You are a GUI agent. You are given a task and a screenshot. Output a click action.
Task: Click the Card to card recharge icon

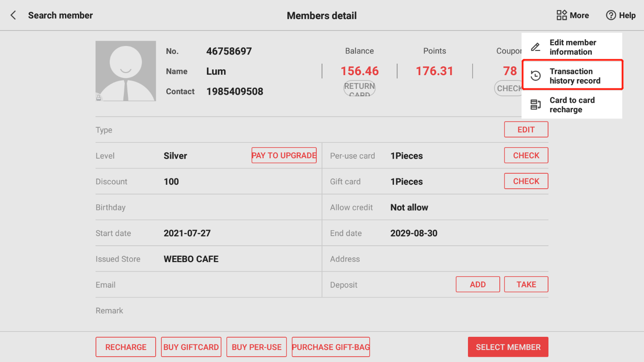pyautogui.click(x=536, y=105)
